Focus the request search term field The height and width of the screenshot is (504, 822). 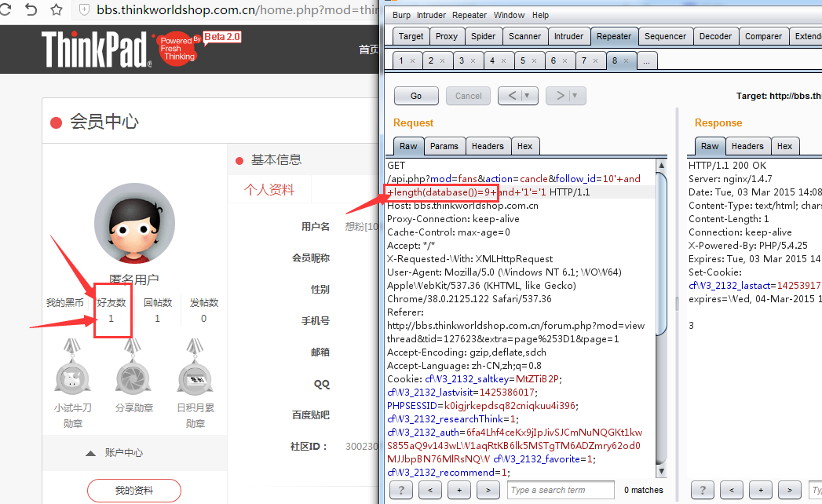click(561, 490)
